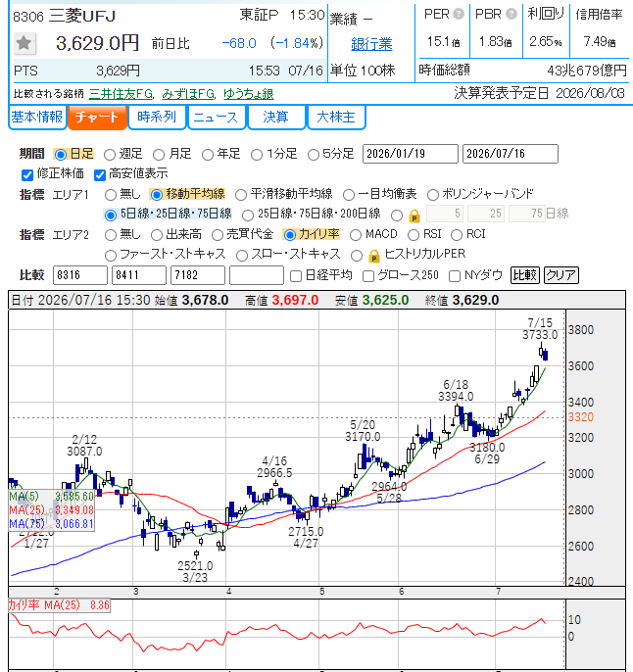
Task: Open チャート tab
Action: (x=97, y=118)
